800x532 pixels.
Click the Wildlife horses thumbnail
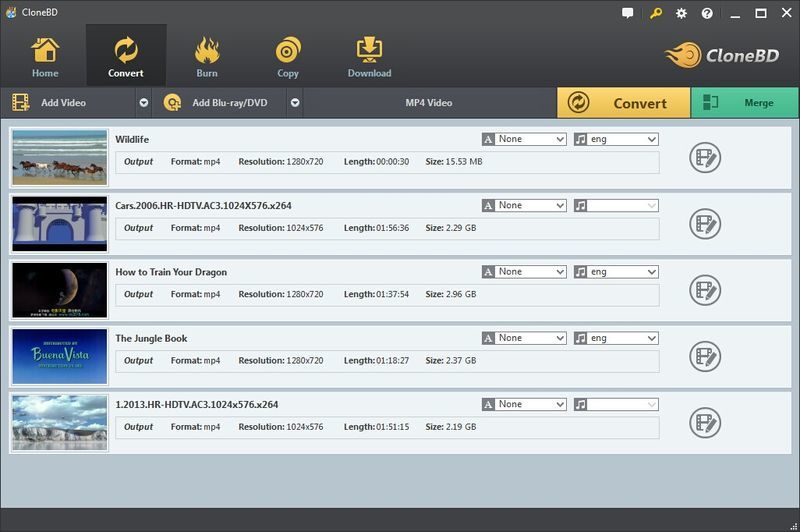click(x=60, y=158)
